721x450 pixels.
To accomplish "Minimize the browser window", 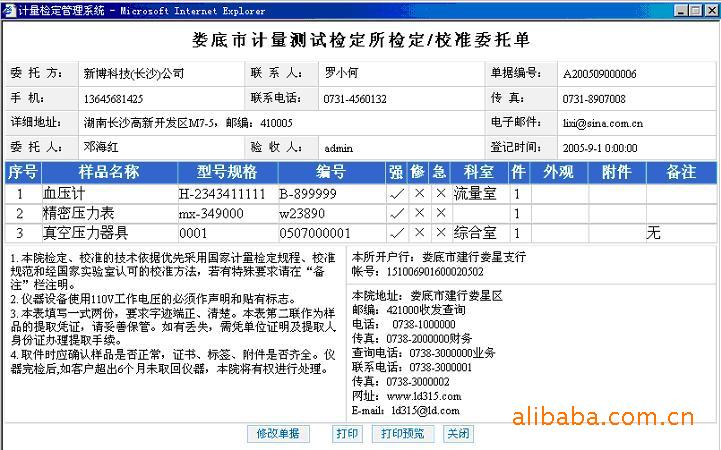I will point(679,10).
